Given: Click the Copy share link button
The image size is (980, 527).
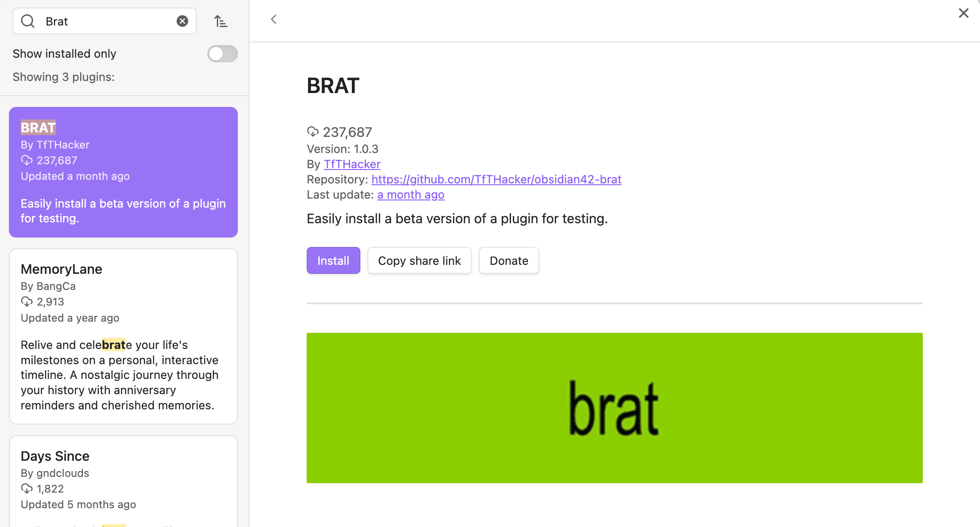Looking at the screenshot, I should 420,260.
